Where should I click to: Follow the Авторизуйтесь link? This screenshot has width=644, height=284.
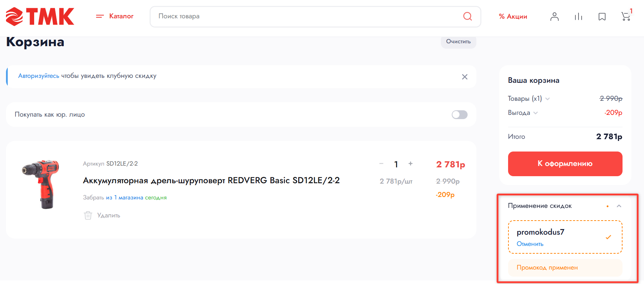click(39, 76)
